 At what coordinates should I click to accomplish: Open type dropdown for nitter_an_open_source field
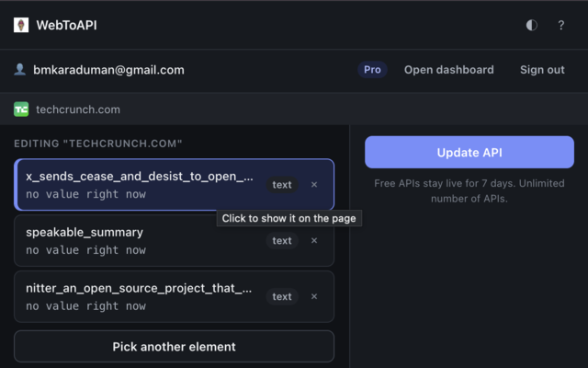click(282, 296)
